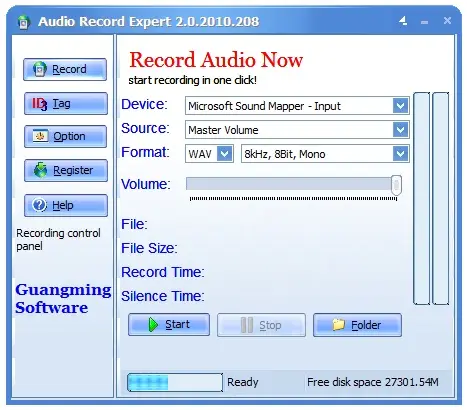Click the tray arrow icon in title bar
Viewport: 467px width, 410px height.
click(x=403, y=21)
